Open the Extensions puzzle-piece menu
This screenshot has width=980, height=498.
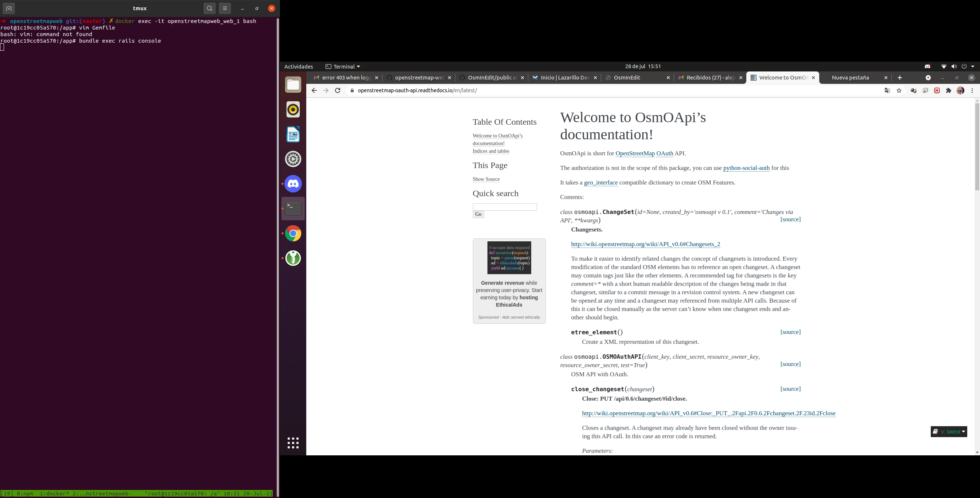tap(949, 90)
